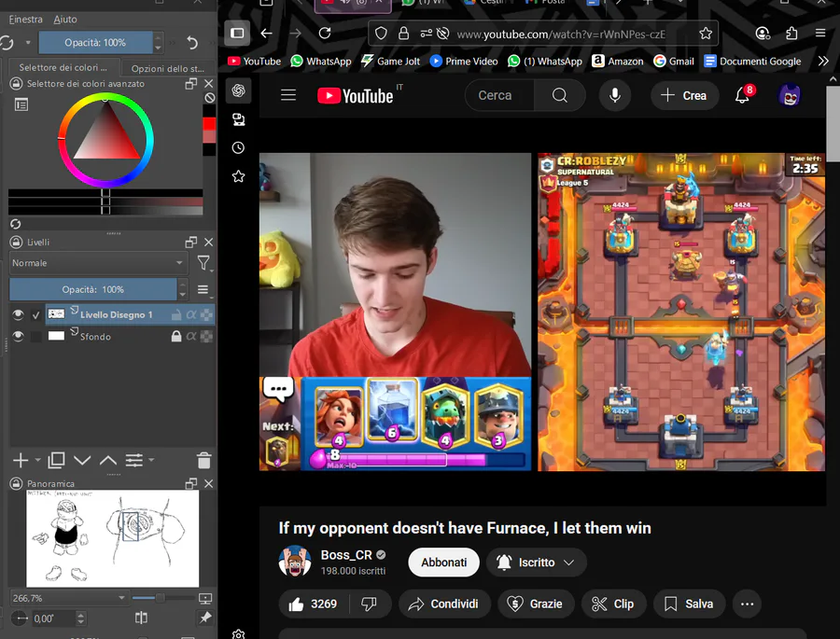
Task: Hide the Livello Disegno 1 layer
Action: tap(18, 315)
